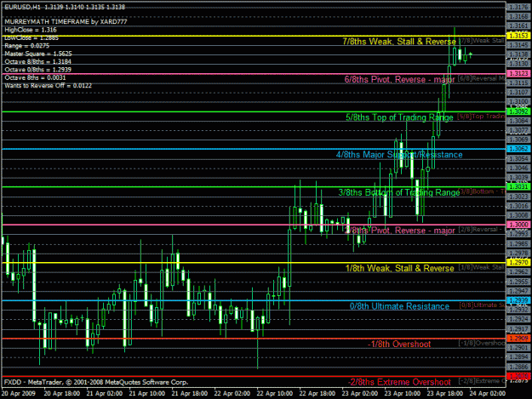
Task: Click the small '[5/8]Top Tradin' tag
Action: tap(481, 117)
